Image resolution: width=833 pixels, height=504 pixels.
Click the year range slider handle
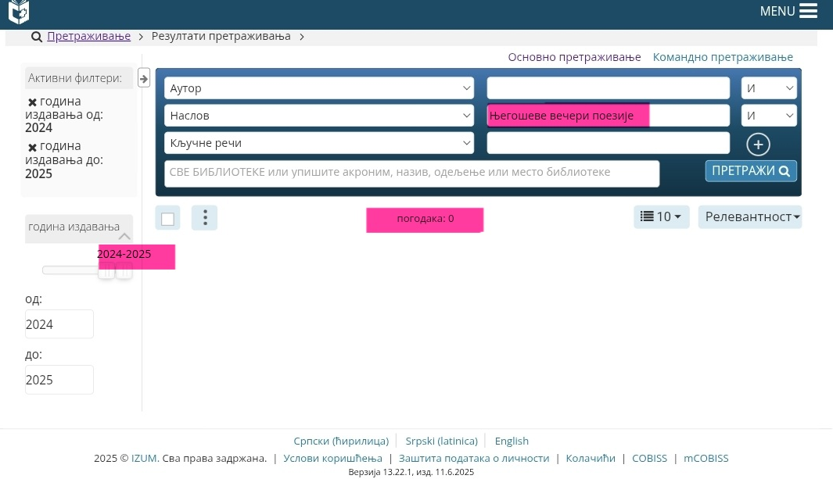pyautogui.click(x=106, y=270)
